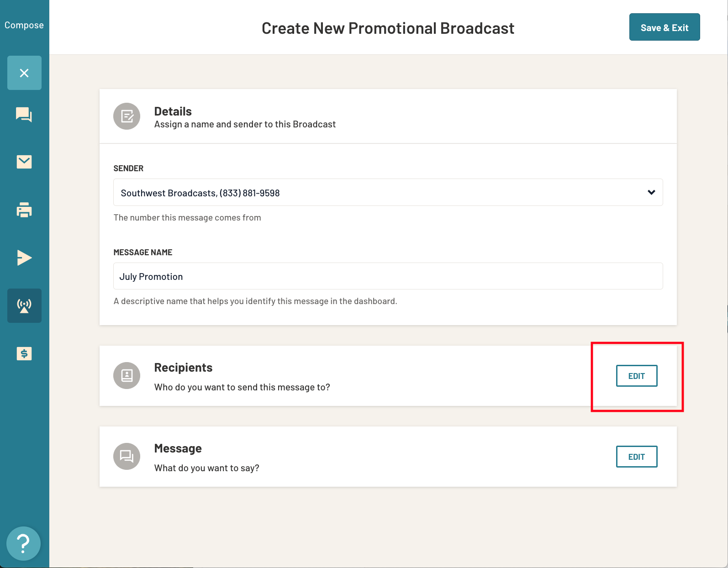Select the fax/print icon in sidebar
728x568 pixels.
click(24, 210)
